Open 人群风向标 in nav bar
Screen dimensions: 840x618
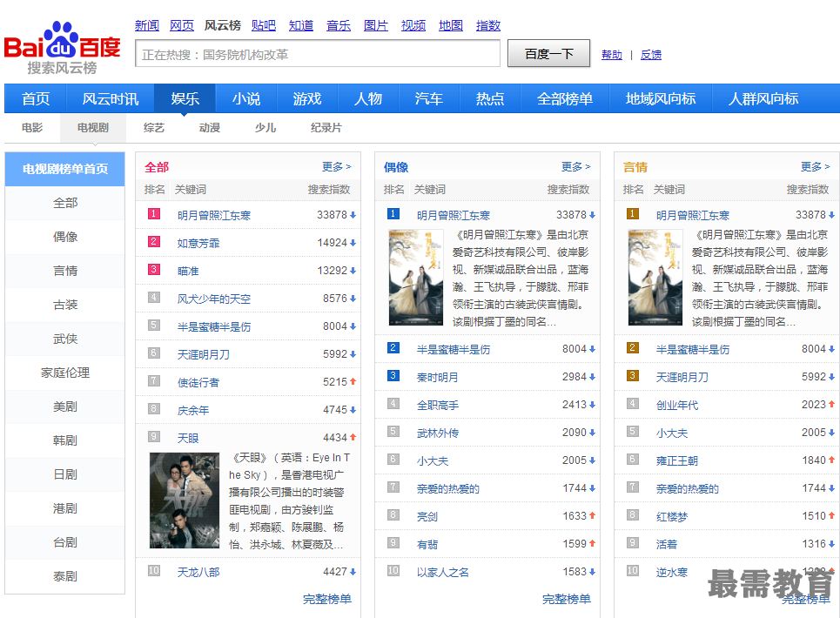[763, 98]
